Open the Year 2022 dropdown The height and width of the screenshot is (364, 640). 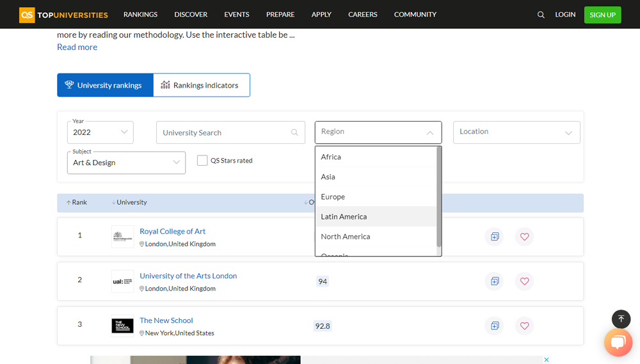point(100,132)
